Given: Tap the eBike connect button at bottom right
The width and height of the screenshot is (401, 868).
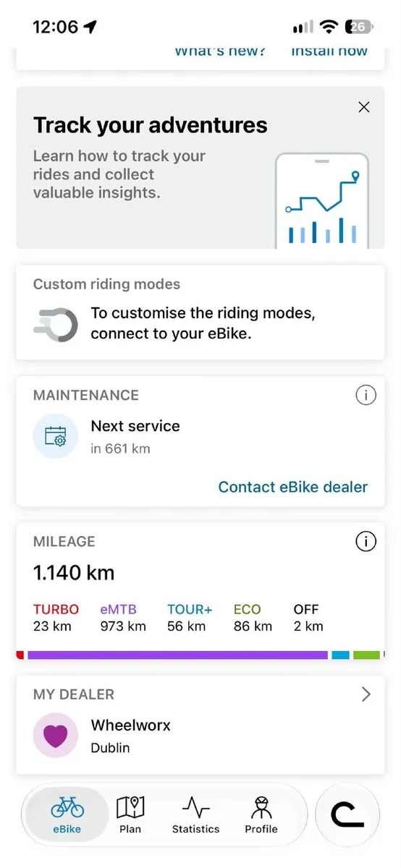Looking at the screenshot, I should (x=347, y=814).
